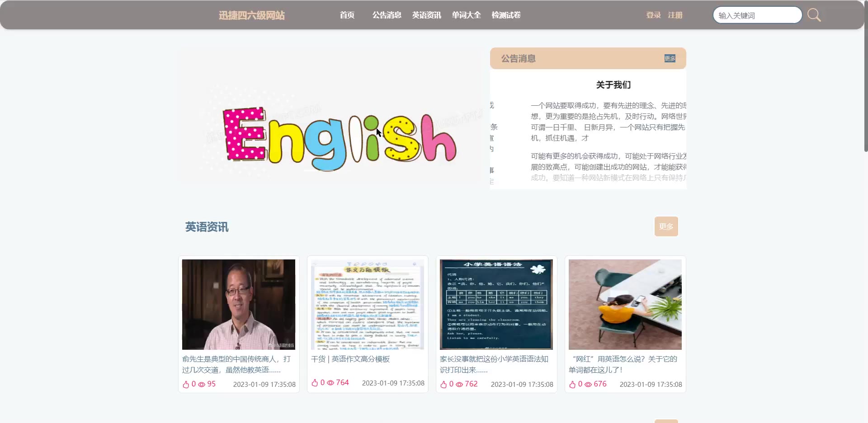Screen dimensions: 868x423
Task: Click 更多 in the 公告消息 panel header
Action: coord(670,58)
